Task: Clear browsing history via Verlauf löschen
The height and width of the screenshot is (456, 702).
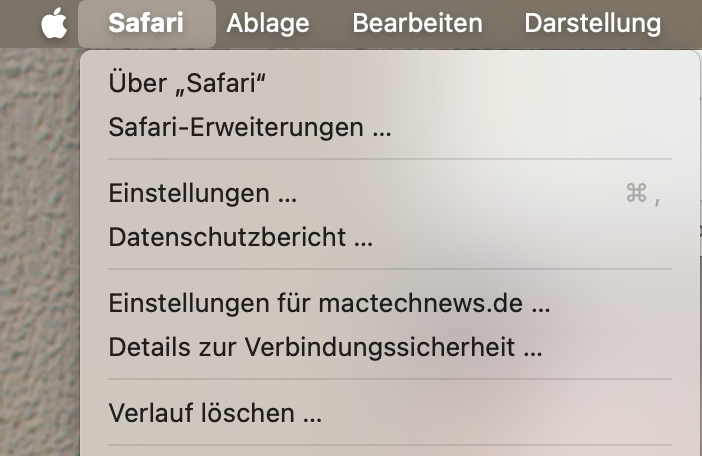Action: pos(390,413)
